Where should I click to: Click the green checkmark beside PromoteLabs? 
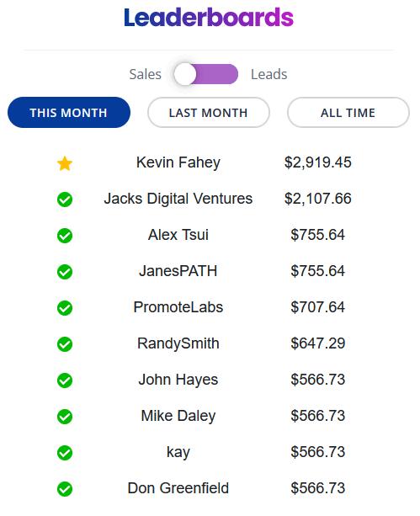coord(65,308)
